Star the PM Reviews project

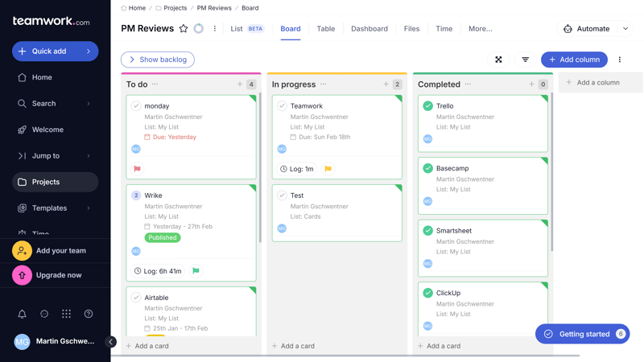pyautogui.click(x=184, y=28)
